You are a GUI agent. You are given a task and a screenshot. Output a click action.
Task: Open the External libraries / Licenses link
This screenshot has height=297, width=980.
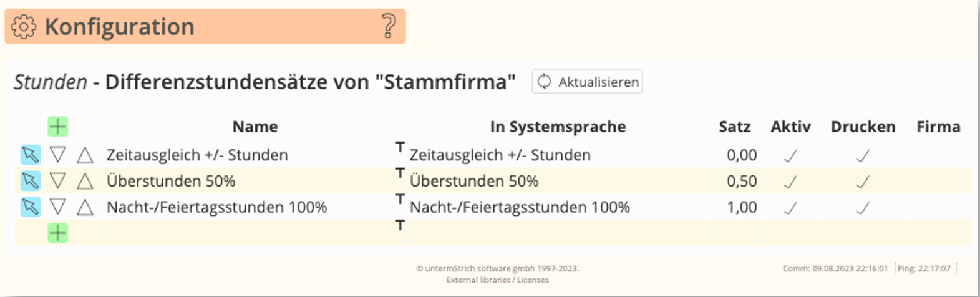point(497,280)
